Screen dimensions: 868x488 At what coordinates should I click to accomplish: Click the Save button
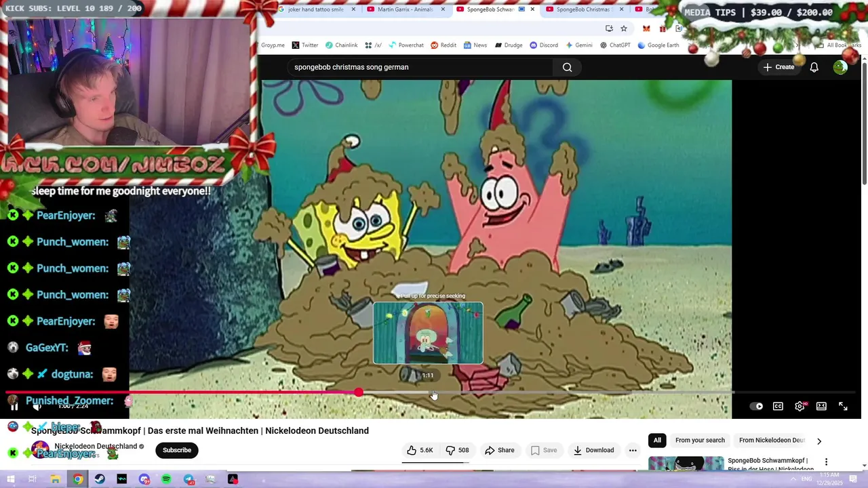click(544, 450)
